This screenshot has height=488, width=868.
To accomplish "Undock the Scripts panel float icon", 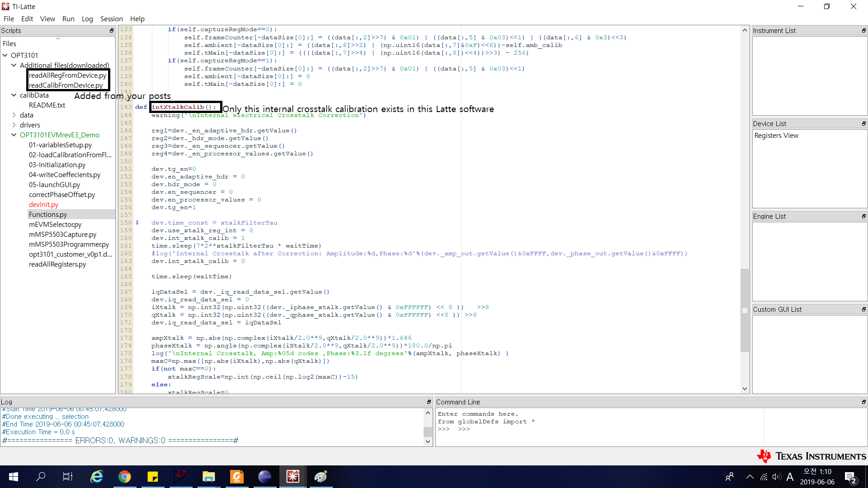I will point(111,31).
